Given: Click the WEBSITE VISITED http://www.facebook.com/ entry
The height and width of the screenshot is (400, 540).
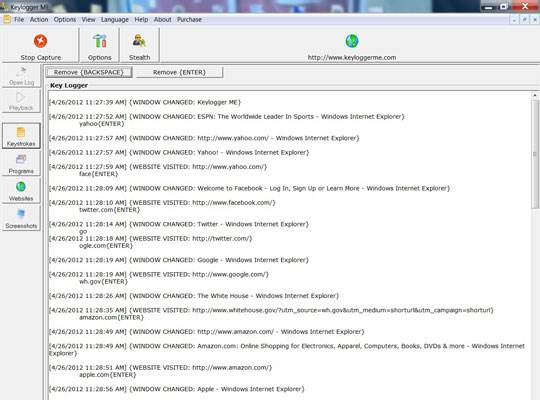Looking at the screenshot, I should (x=162, y=203).
